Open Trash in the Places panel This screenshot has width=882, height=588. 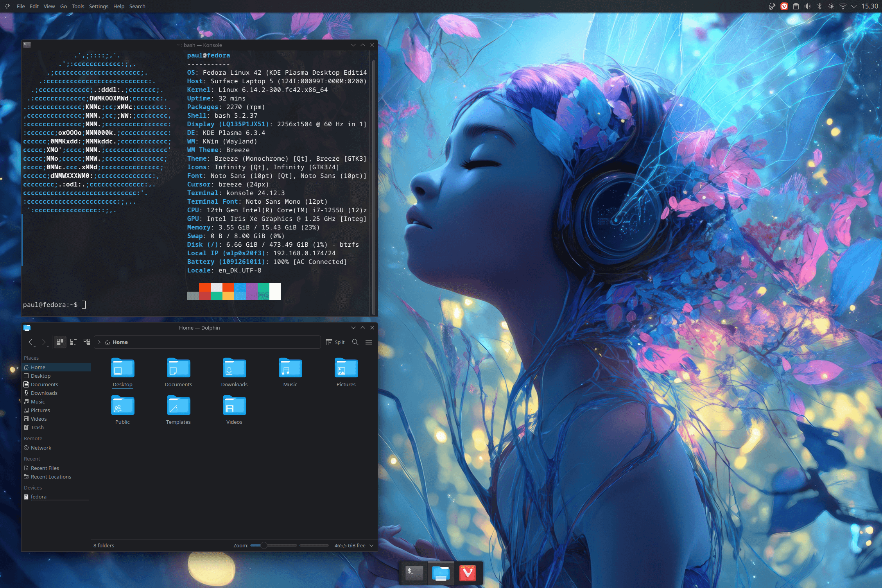(x=37, y=427)
